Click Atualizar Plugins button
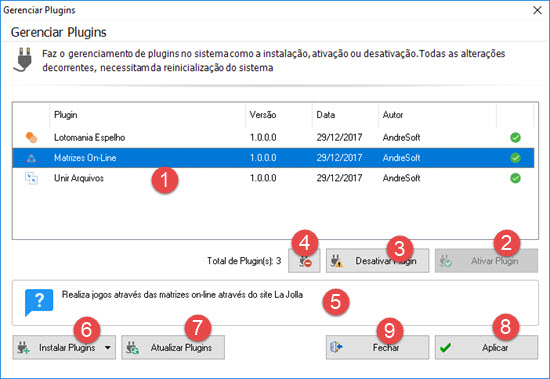Viewport: 550px width, 379px height. click(x=173, y=347)
